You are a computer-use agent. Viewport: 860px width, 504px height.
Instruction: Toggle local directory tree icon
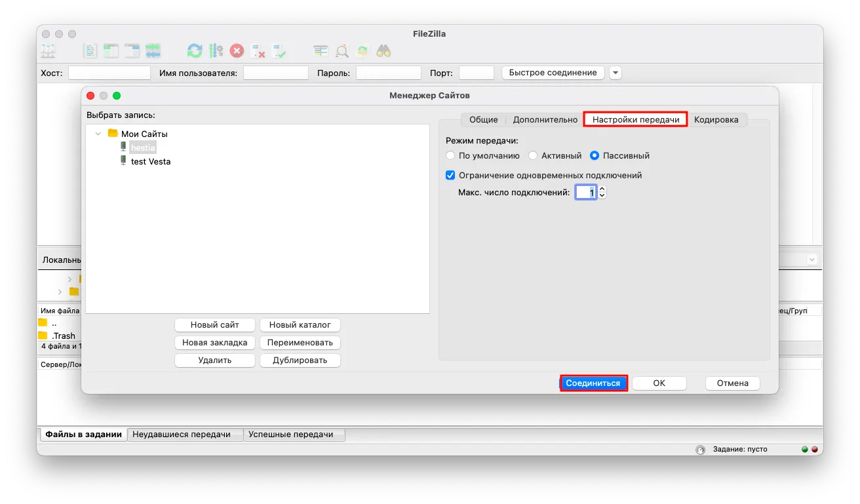click(x=111, y=50)
